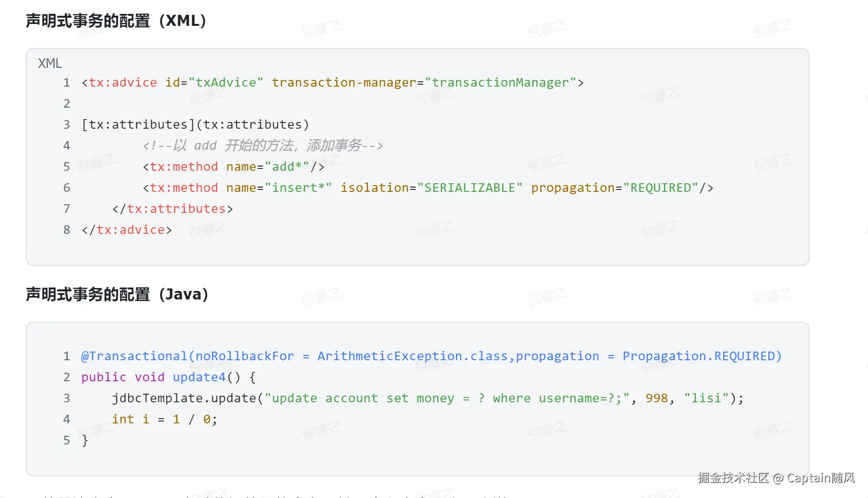
Task: Click the @Transactional annotation in Java block
Action: click(134, 356)
